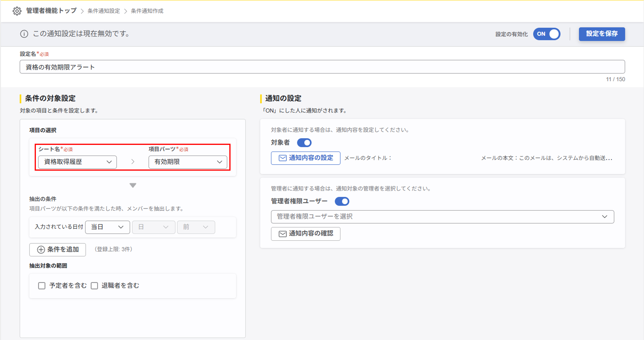This screenshot has width=644, height=340.
Task: Open 通知内容の設定 for the mail content
Action: click(305, 158)
